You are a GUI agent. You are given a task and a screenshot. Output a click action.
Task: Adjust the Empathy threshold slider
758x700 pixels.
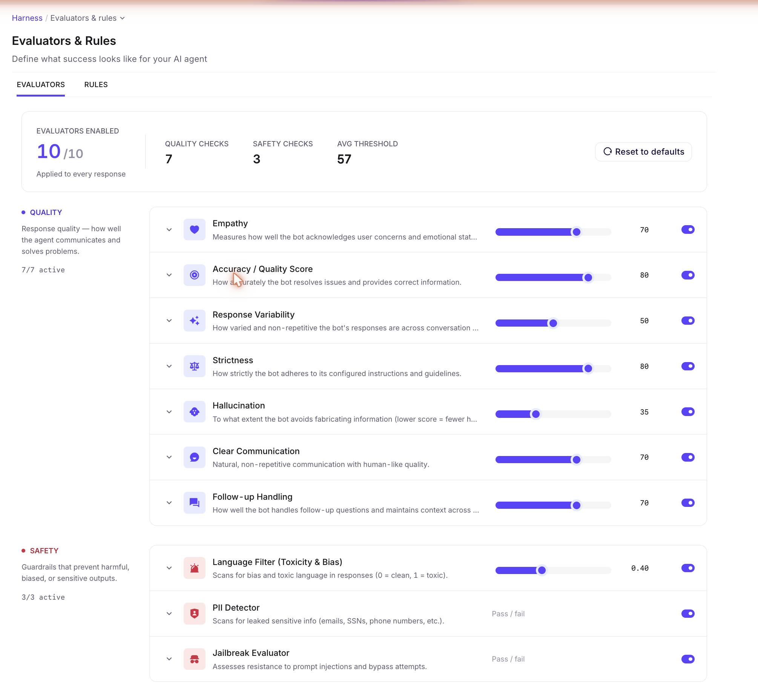pyautogui.click(x=553, y=232)
